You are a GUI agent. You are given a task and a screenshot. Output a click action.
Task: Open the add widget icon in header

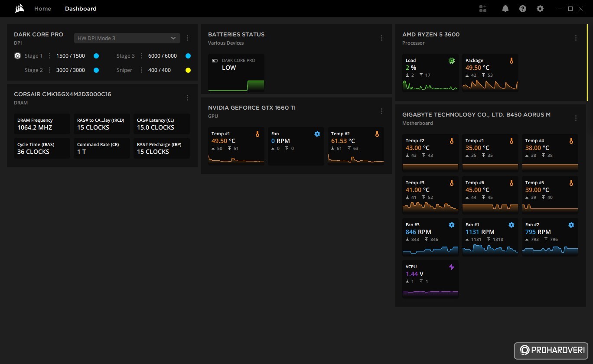[x=483, y=9]
